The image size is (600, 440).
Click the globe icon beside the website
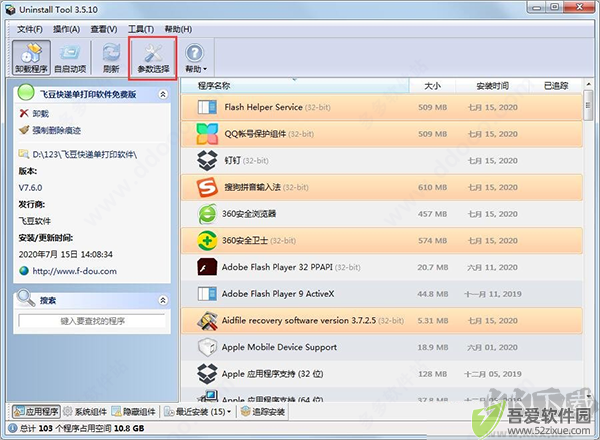[24, 271]
